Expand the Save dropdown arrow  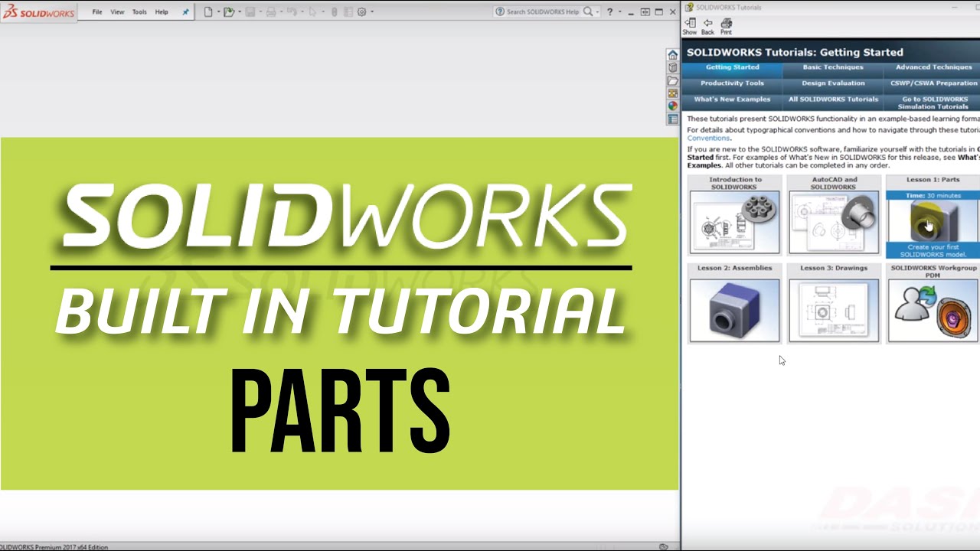point(260,12)
